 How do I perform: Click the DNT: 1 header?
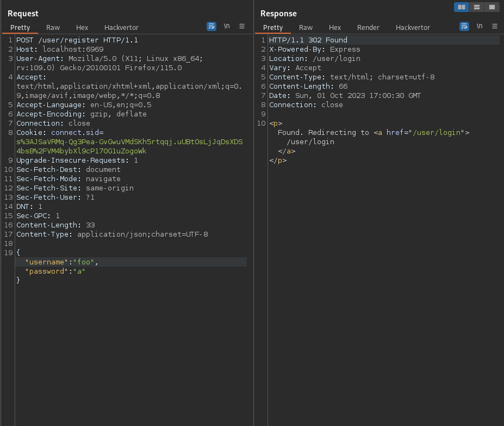pos(29,207)
